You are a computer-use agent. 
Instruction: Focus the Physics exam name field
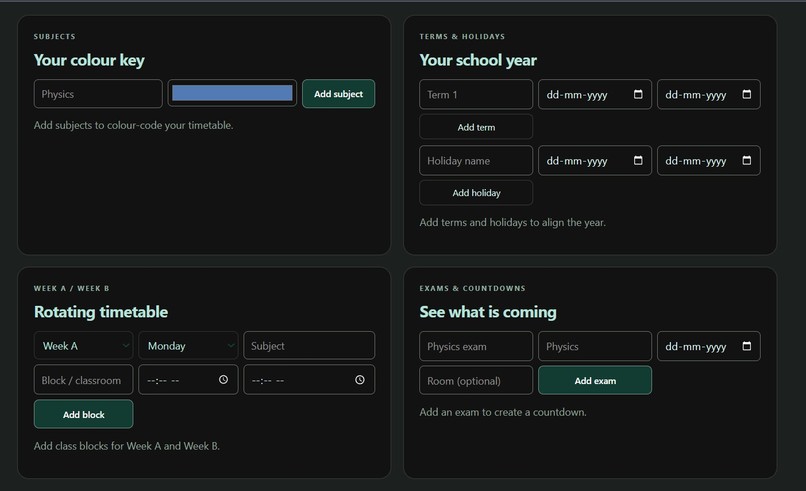coord(476,346)
